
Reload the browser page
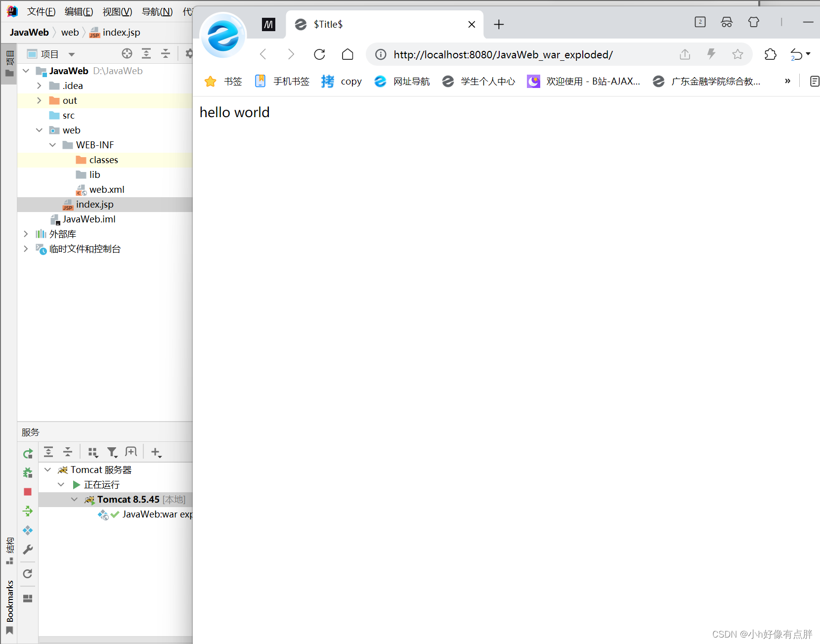319,54
